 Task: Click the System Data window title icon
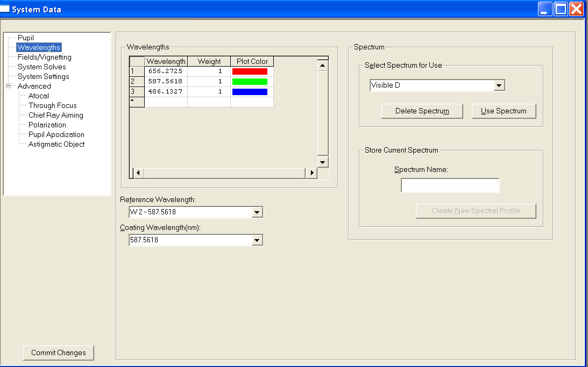pyautogui.click(x=5, y=9)
